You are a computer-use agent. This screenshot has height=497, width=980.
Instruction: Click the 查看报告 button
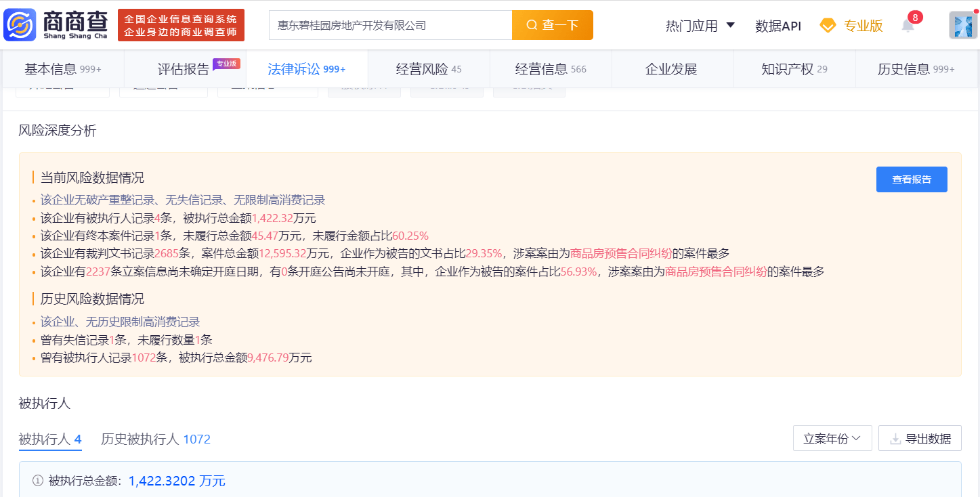912,179
